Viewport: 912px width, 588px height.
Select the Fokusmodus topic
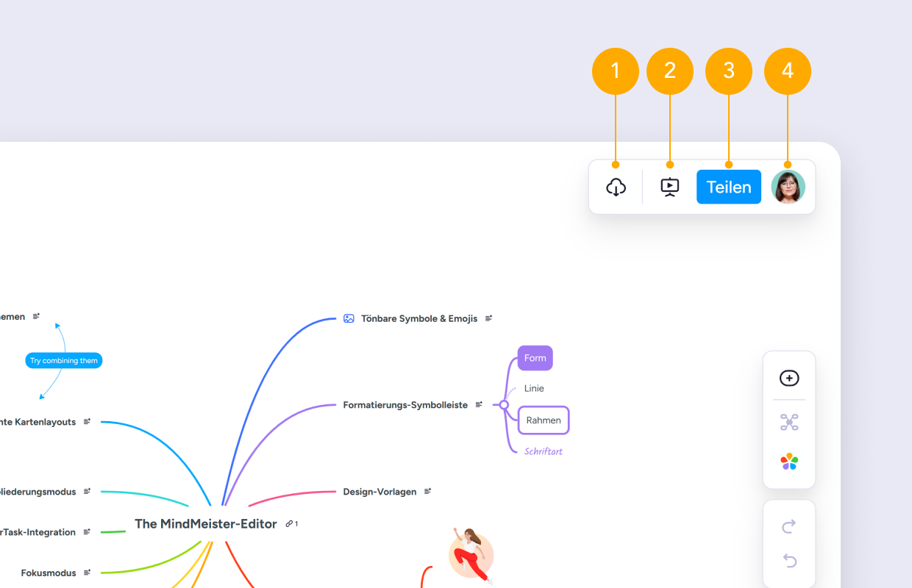coord(49,573)
